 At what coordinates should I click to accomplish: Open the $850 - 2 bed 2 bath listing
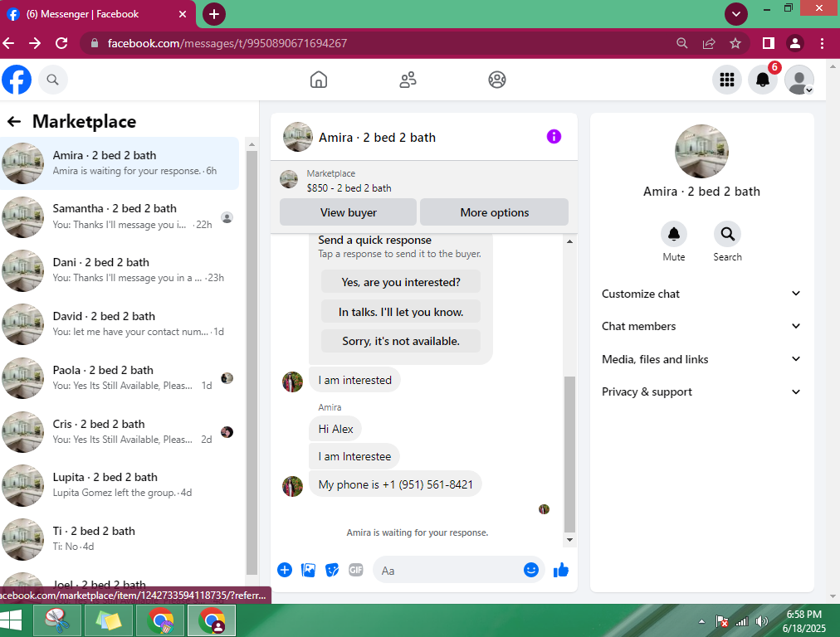pos(349,188)
